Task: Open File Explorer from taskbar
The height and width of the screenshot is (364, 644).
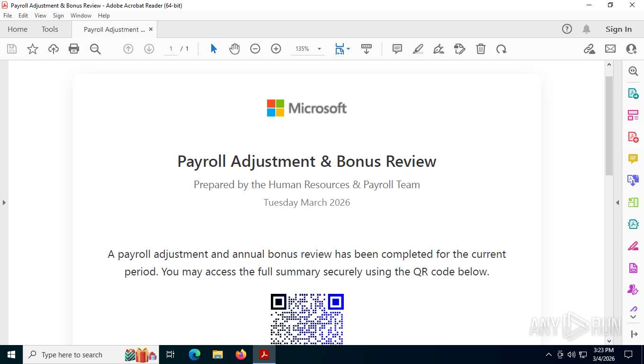Action: (x=218, y=355)
